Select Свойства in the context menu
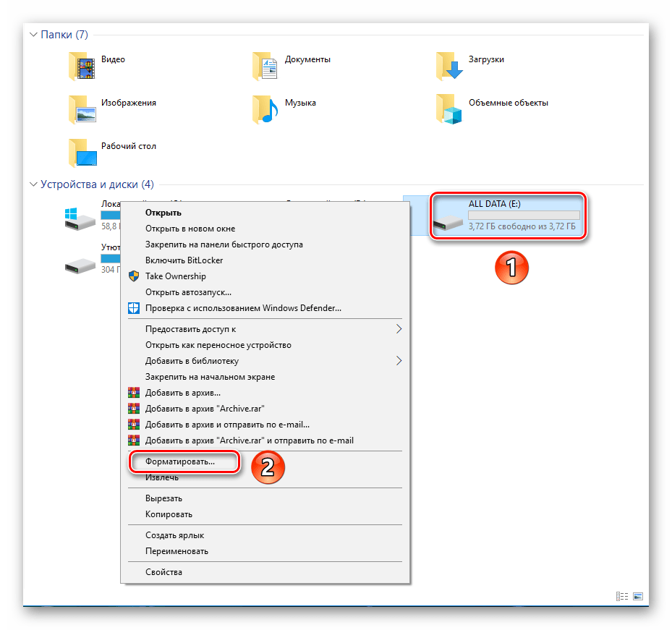 [x=163, y=571]
